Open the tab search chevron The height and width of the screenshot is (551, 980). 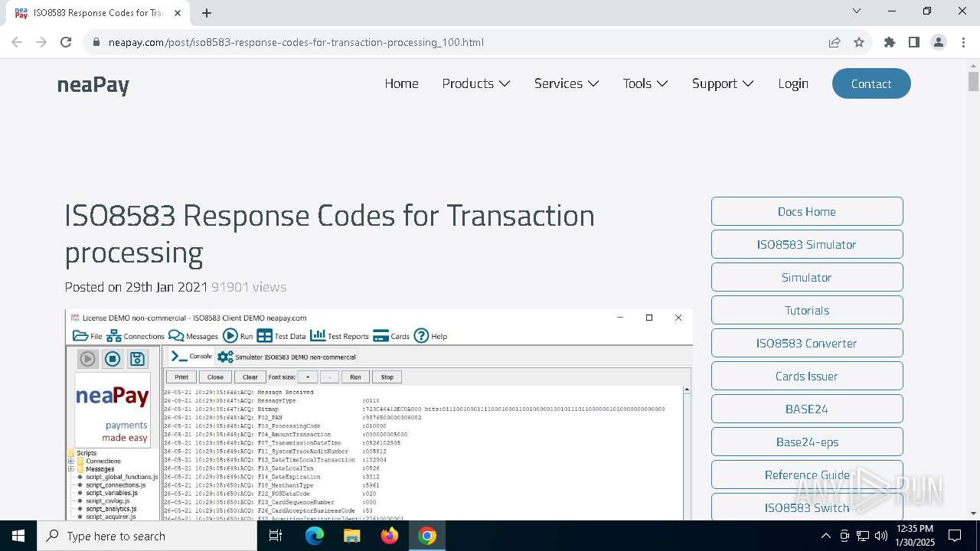tap(857, 11)
